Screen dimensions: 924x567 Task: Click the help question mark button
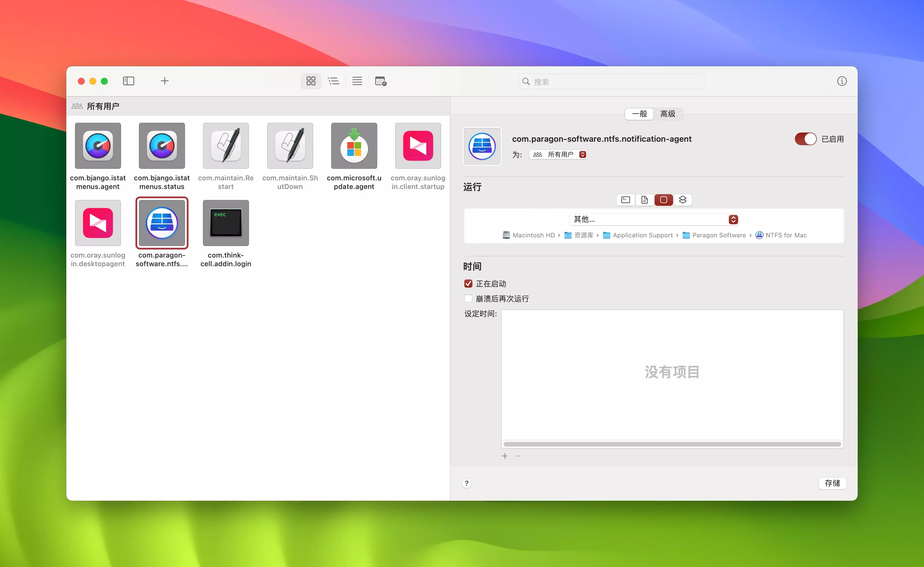(x=467, y=483)
